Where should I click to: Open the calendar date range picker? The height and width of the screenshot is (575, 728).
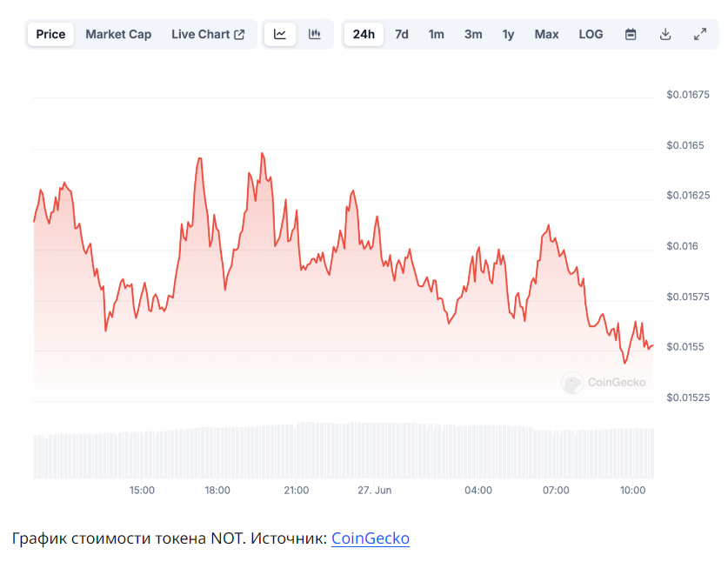click(x=631, y=35)
